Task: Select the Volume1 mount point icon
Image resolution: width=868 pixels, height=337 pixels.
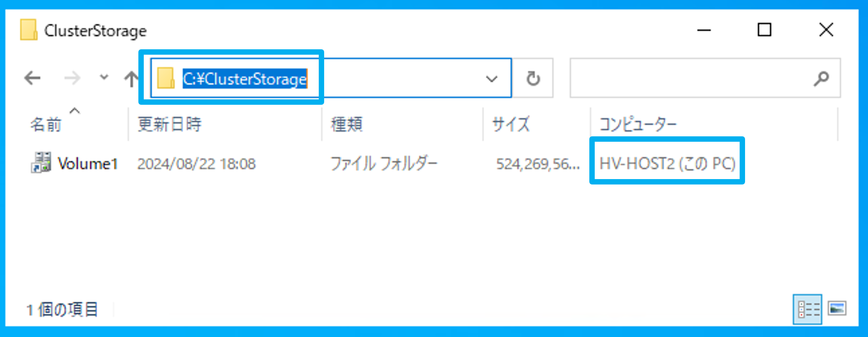Action: point(41,163)
